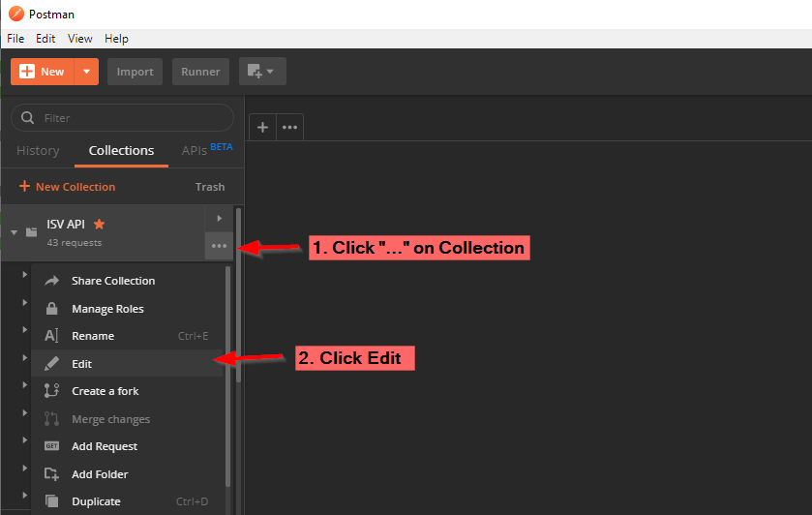The height and width of the screenshot is (515, 812).
Task: Choose Edit from the collection menu
Action: point(128,364)
